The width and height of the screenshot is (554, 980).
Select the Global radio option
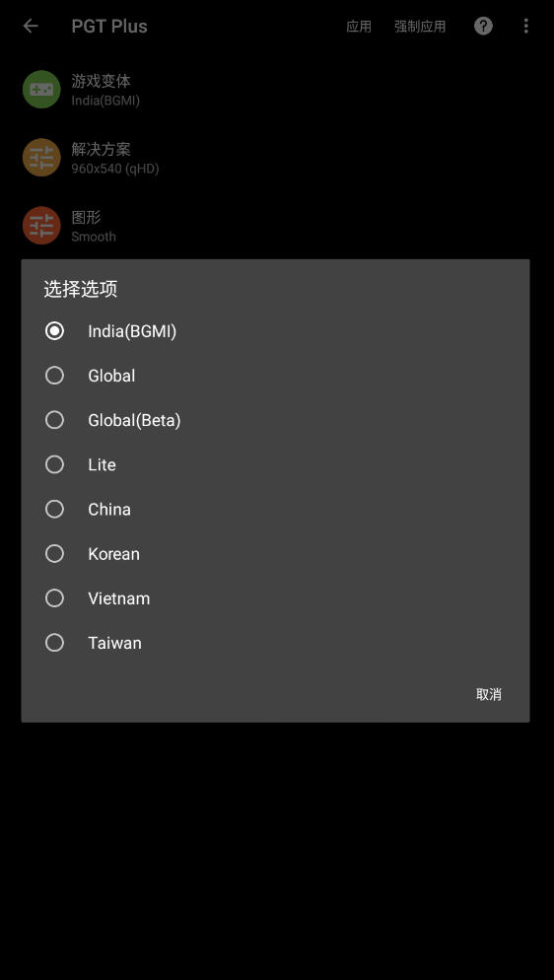click(x=55, y=375)
